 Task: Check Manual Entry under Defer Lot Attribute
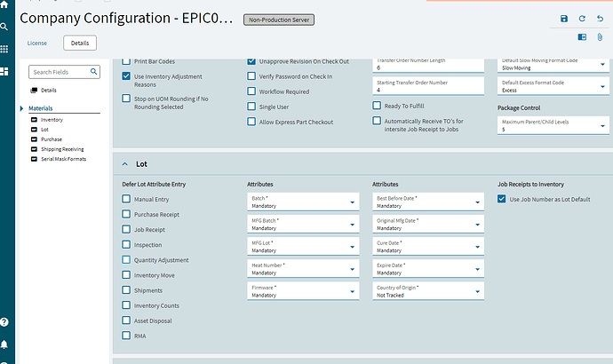pos(126,199)
